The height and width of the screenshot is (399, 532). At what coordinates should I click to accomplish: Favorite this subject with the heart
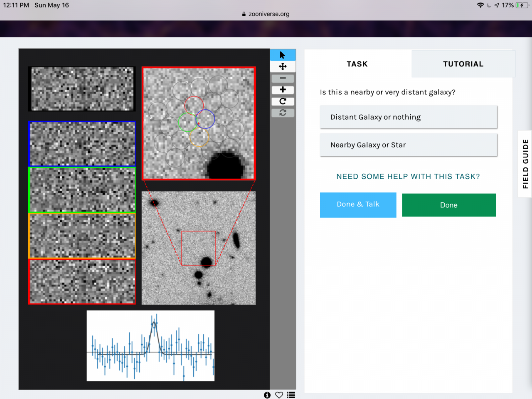(279, 395)
